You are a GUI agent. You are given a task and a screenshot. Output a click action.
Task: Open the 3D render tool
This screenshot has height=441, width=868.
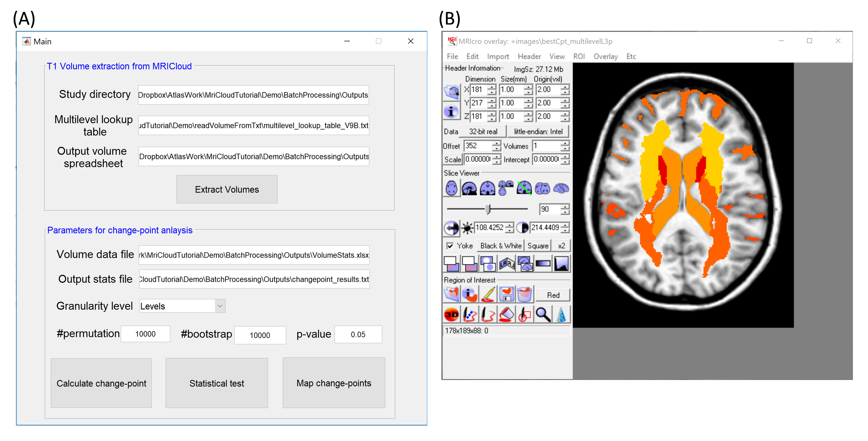tap(452, 315)
